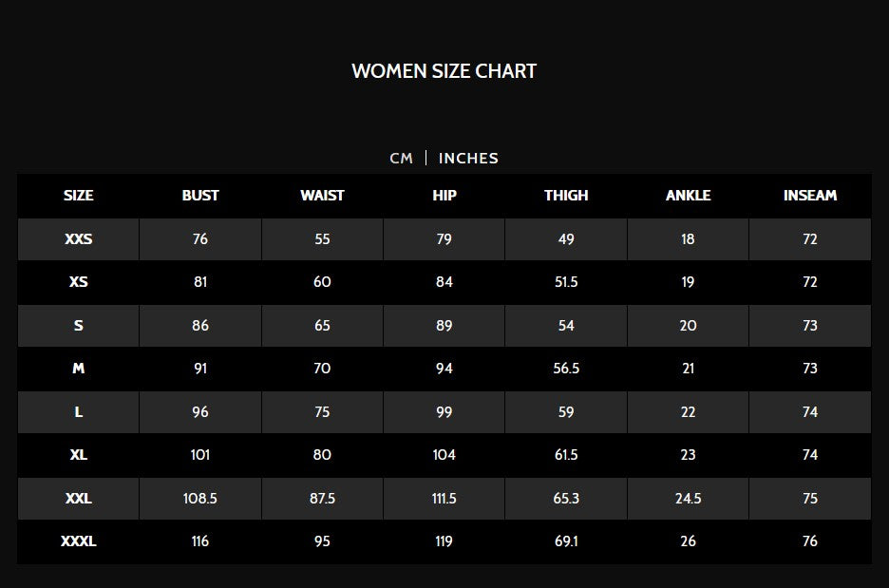Click the THIGH column header
Image resolution: width=889 pixels, height=588 pixels.
[x=566, y=196]
